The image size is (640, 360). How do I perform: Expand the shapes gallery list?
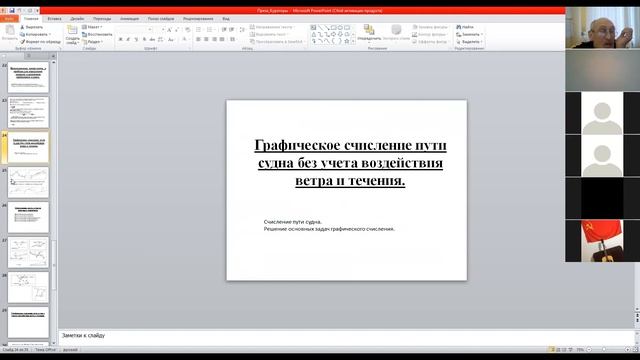(353, 42)
